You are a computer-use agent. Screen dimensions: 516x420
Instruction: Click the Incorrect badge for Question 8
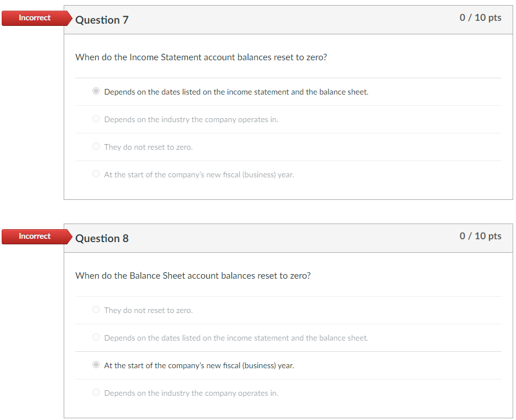tap(34, 236)
